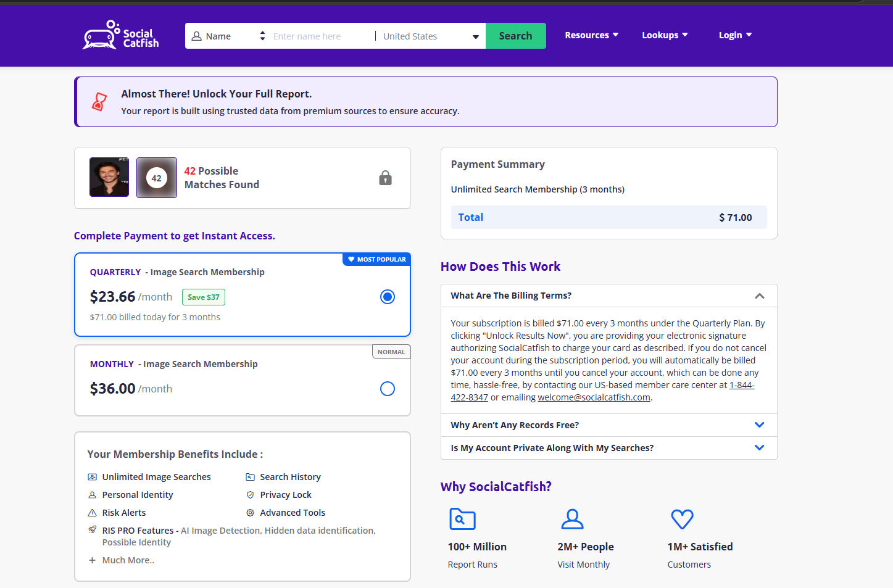This screenshot has width=893, height=588.
Task: Click the Privacy Lock shield icon
Action: coord(250,495)
